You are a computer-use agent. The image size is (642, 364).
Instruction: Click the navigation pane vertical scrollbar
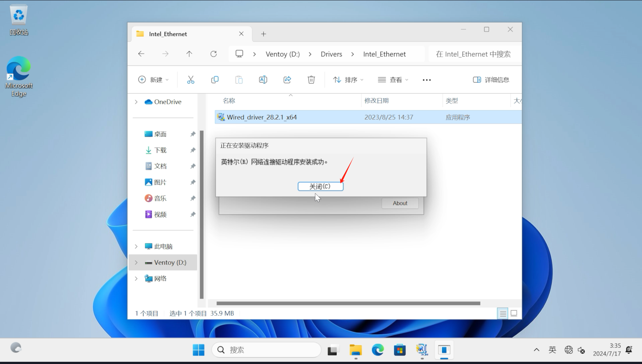201,215
